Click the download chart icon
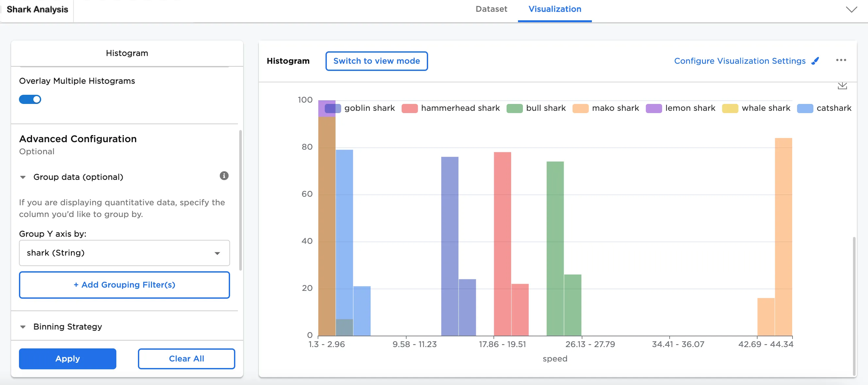The image size is (868, 385). click(x=842, y=86)
